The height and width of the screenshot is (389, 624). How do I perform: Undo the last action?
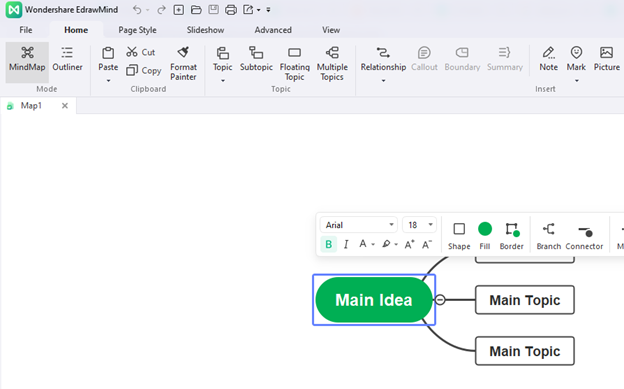(x=137, y=10)
